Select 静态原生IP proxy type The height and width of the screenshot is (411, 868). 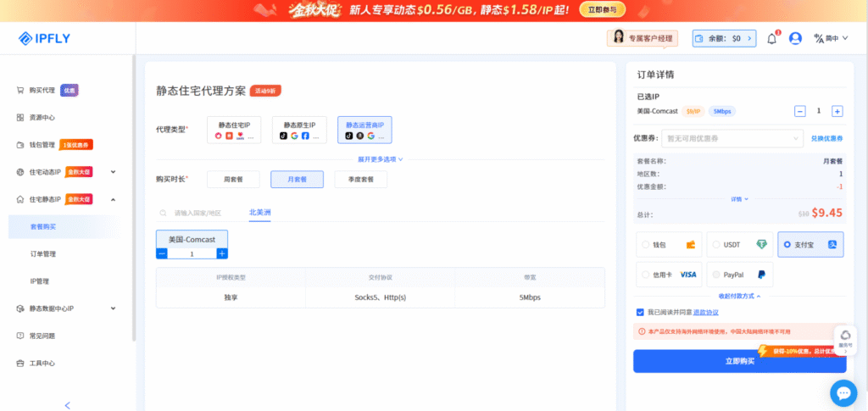pos(299,130)
